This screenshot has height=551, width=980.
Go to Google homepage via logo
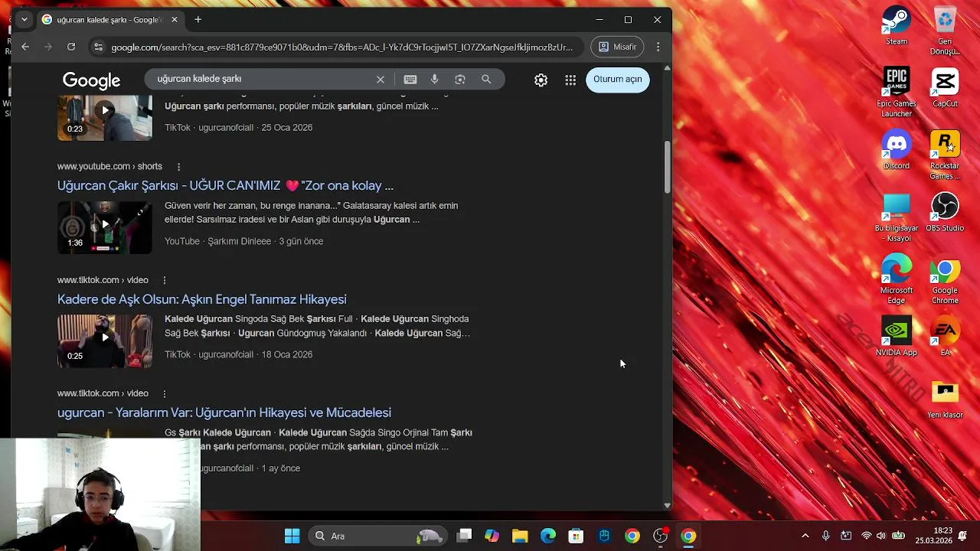tap(91, 80)
